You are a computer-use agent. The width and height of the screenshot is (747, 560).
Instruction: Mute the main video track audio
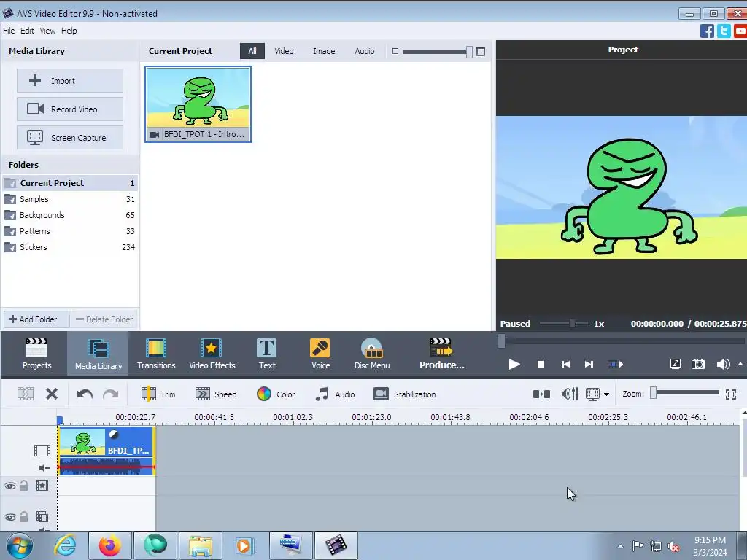pos(44,468)
